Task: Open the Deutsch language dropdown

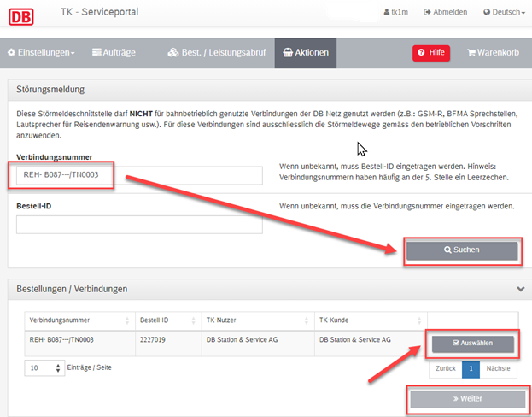Action: coord(505,13)
